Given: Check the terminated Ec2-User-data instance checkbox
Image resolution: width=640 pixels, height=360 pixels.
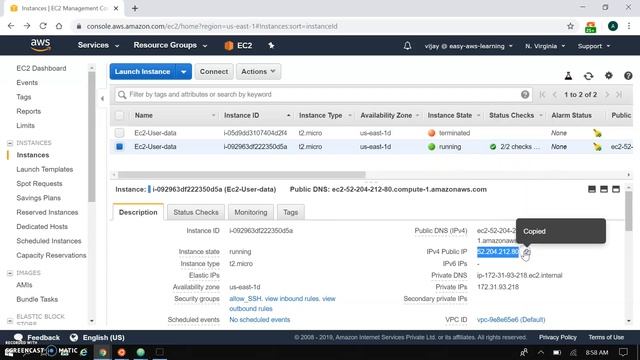Looking at the screenshot, I should (120, 133).
